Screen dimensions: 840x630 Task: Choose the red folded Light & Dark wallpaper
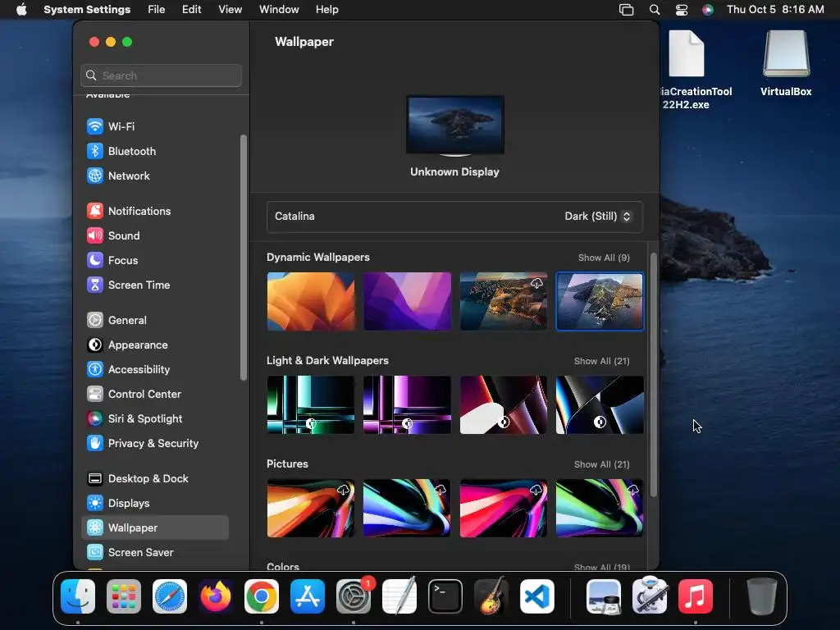[504, 404]
